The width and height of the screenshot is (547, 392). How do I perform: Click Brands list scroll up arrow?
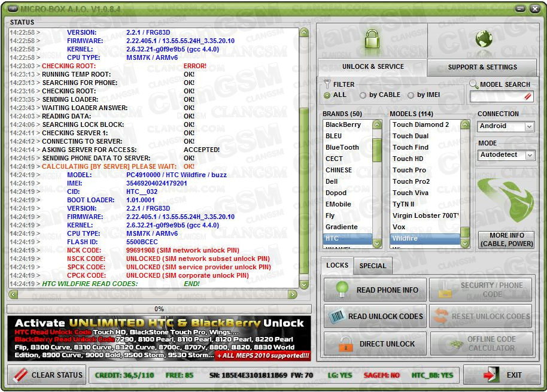(x=377, y=124)
